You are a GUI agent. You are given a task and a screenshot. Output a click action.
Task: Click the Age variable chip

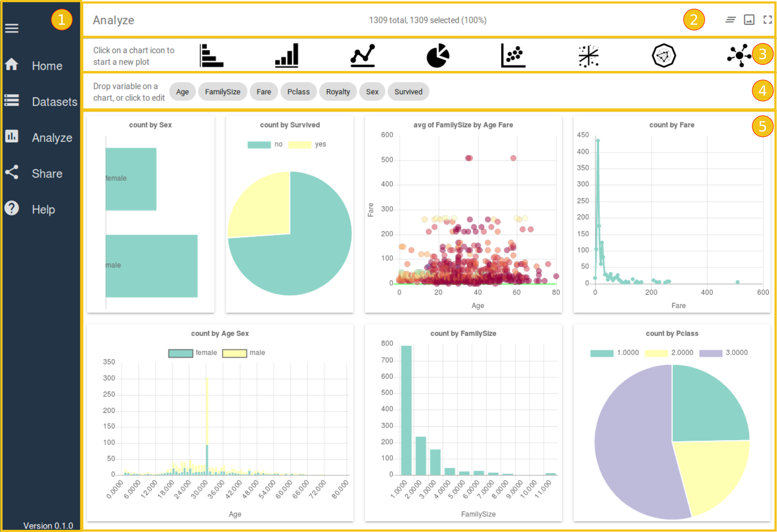[183, 92]
